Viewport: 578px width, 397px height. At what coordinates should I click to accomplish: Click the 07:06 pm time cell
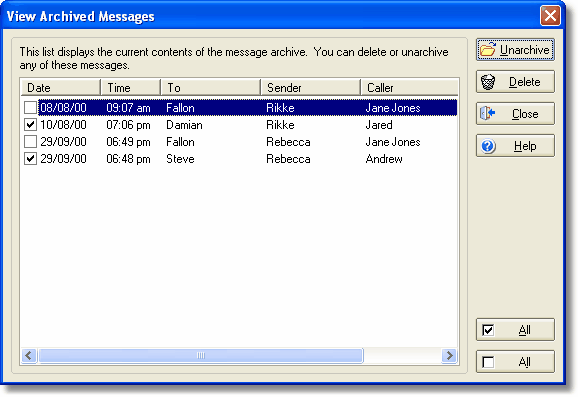coord(128,125)
